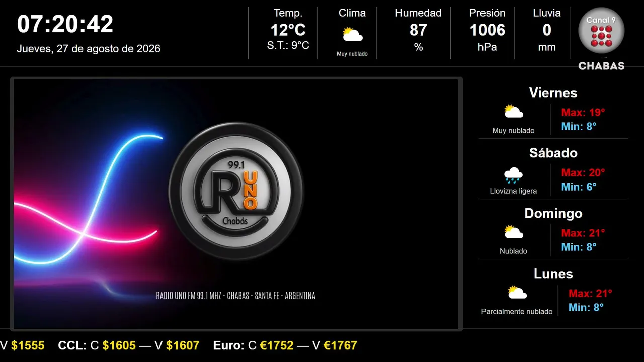Screen dimensions: 644x362
Task: Click Viernes Muy nublado description
Action: coord(514,131)
